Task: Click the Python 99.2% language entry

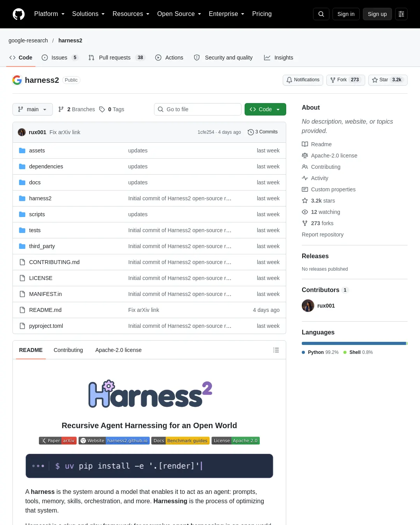Action: click(x=320, y=352)
